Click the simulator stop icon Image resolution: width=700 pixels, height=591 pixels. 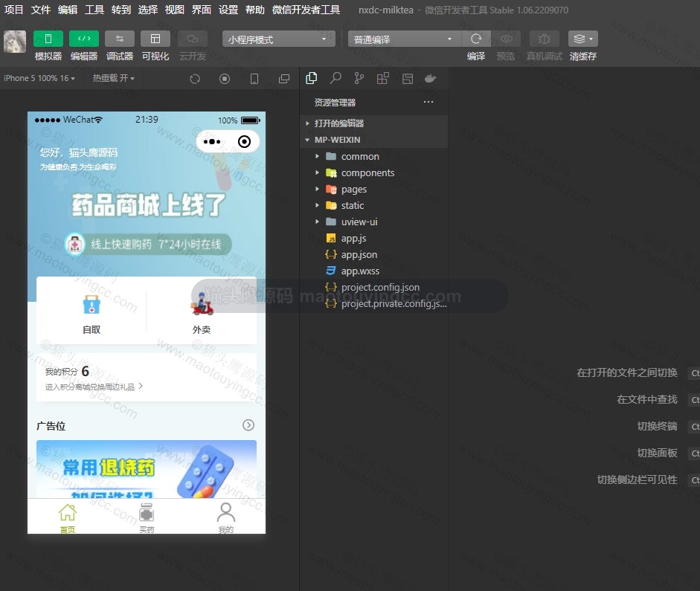click(x=225, y=79)
